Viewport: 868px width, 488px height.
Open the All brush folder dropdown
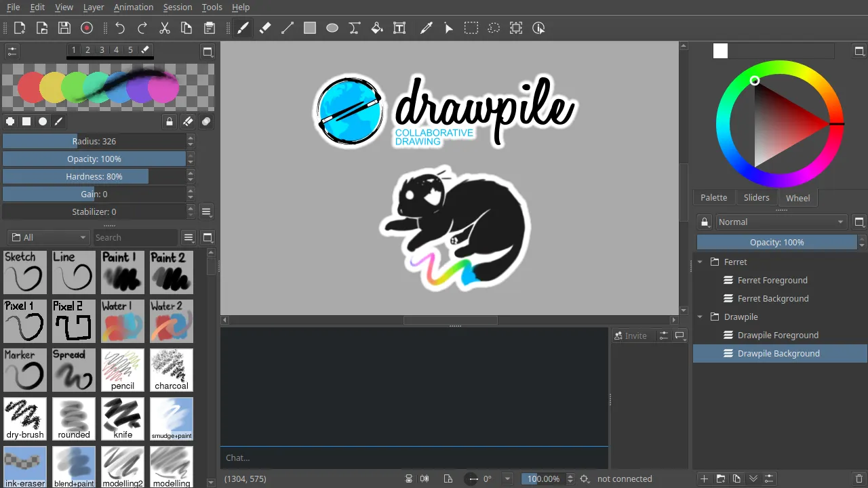point(48,237)
